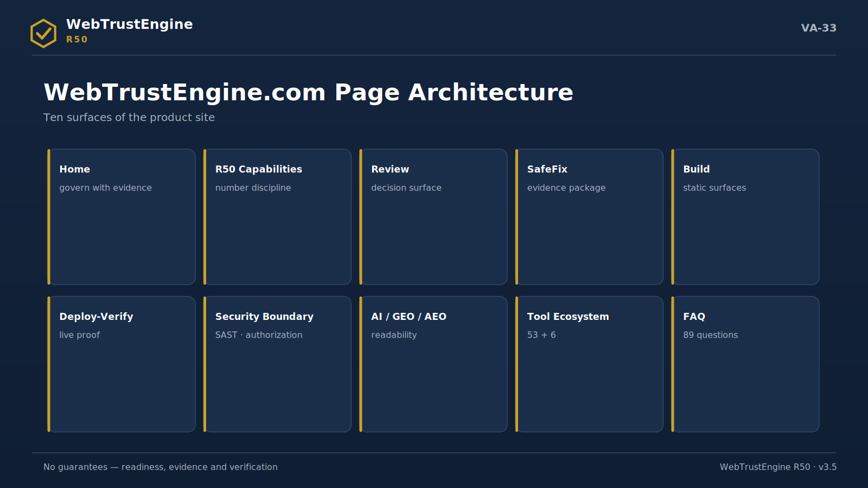Screen dimensions: 868x488
Task: Select the FAQ card title
Action: [694, 317]
